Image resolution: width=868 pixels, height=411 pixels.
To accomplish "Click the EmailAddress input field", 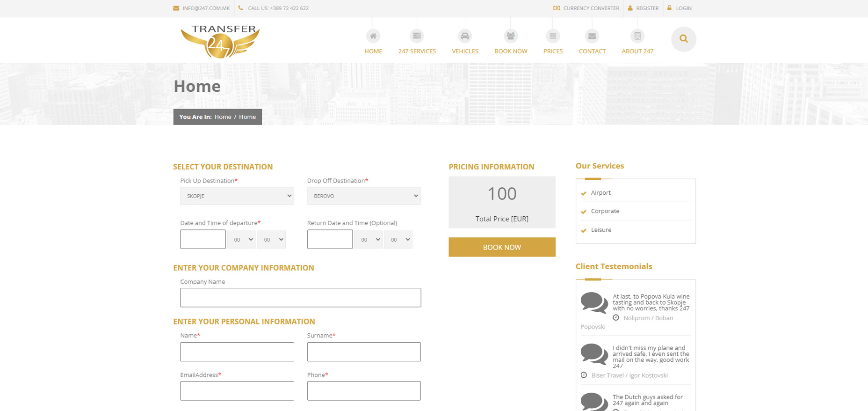I will point(237,391).
